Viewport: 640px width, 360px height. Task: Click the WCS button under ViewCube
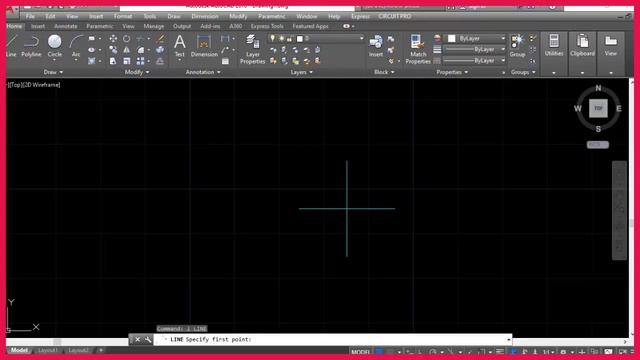point(598,144)
